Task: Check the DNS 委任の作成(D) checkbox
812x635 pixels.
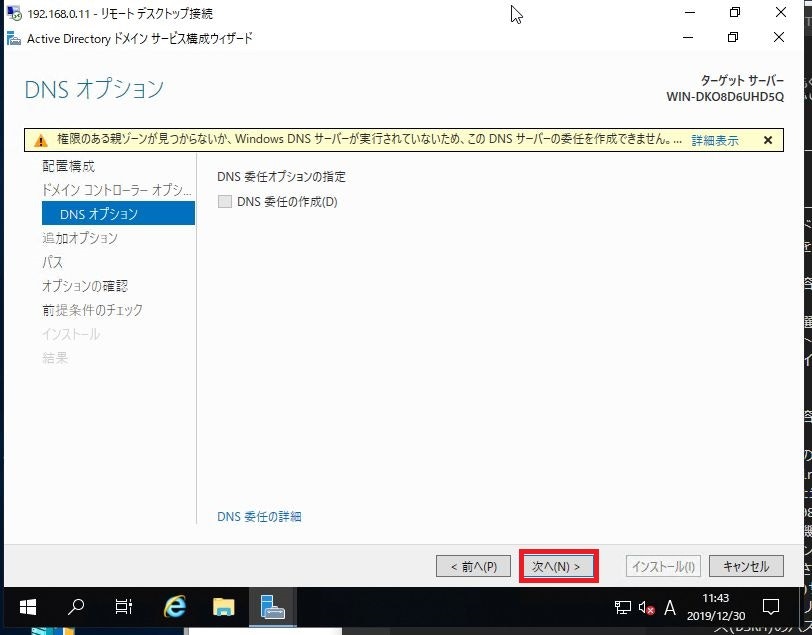Action: 225,201
